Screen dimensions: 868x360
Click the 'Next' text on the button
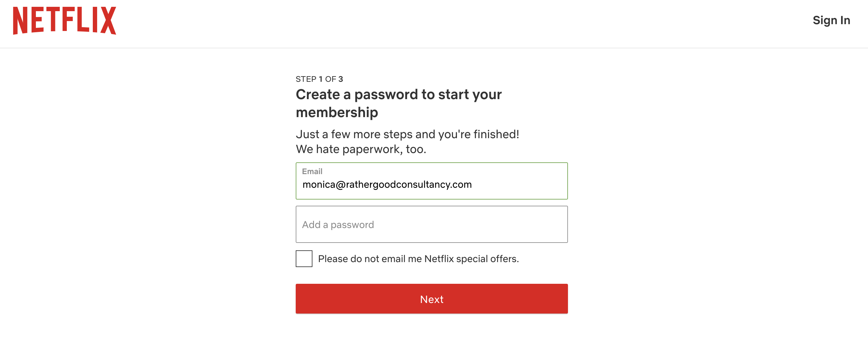(x=431, y=299)
